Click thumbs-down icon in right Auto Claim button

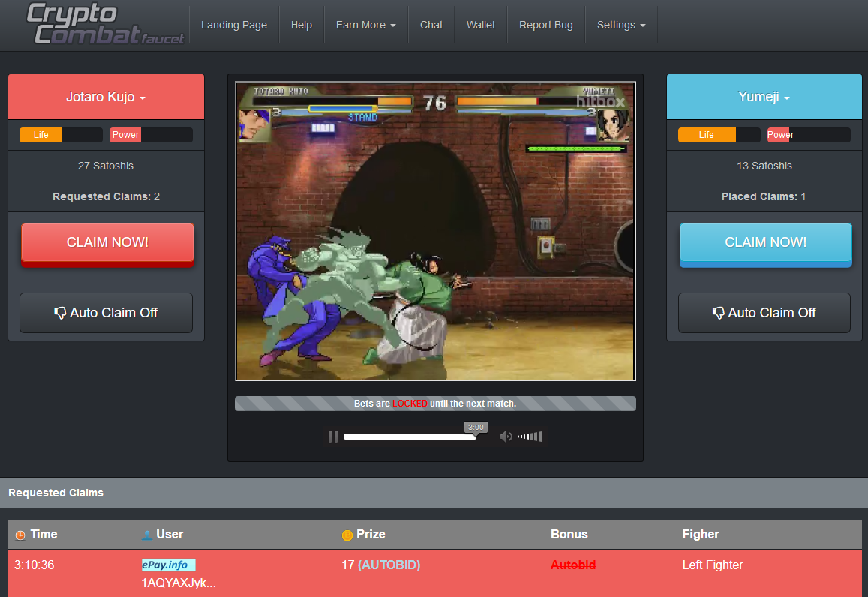718,313
